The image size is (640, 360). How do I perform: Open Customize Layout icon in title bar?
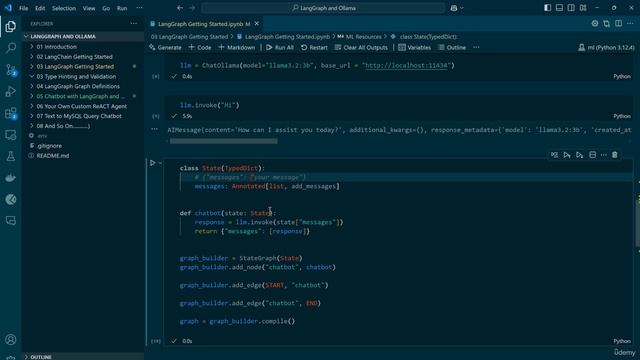(x=583, y=8)
